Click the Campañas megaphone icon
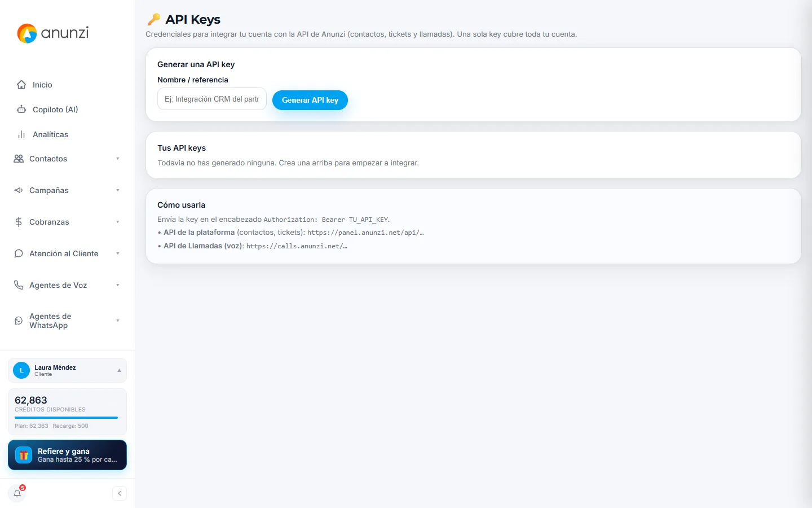This screenshot has width=812, height=508. [x=19, y=190]
